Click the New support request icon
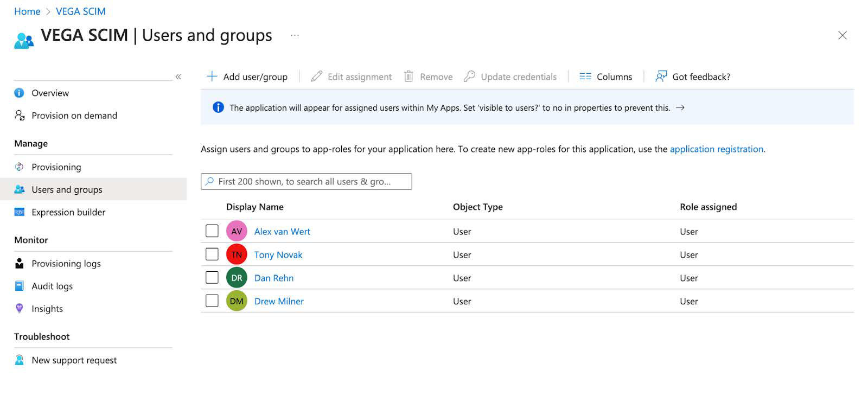This screenshot has width=868, height=408. [x=20, y=360]
